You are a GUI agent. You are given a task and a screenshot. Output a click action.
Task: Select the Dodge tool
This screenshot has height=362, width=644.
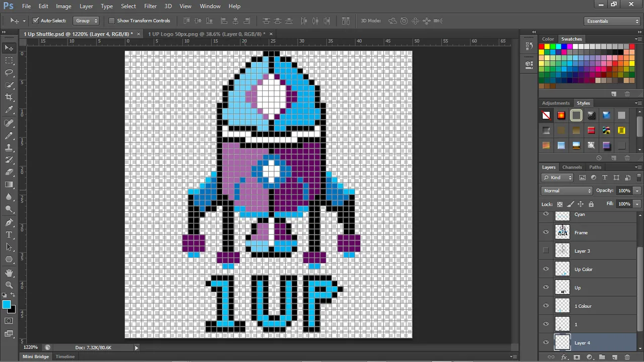pyautogui.click(x=9, y=210)
